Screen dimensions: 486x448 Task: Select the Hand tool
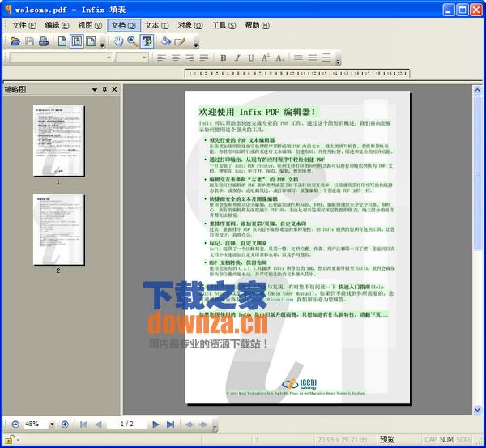118,41
